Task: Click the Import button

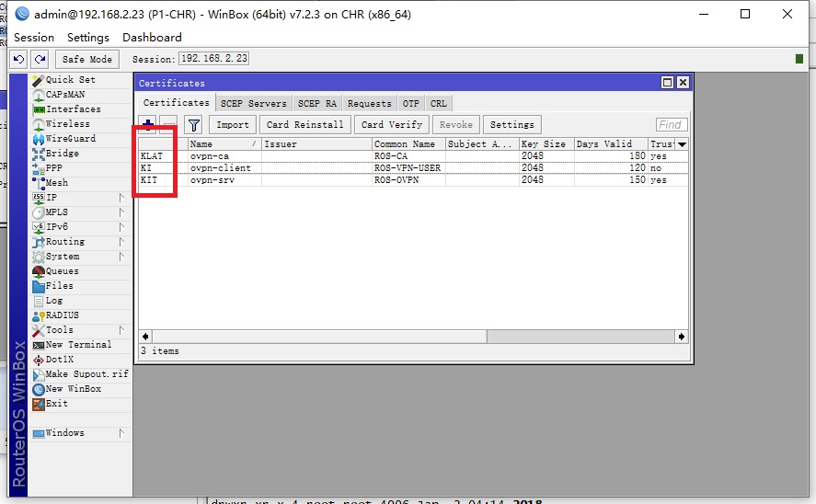Action: point(232,124)
